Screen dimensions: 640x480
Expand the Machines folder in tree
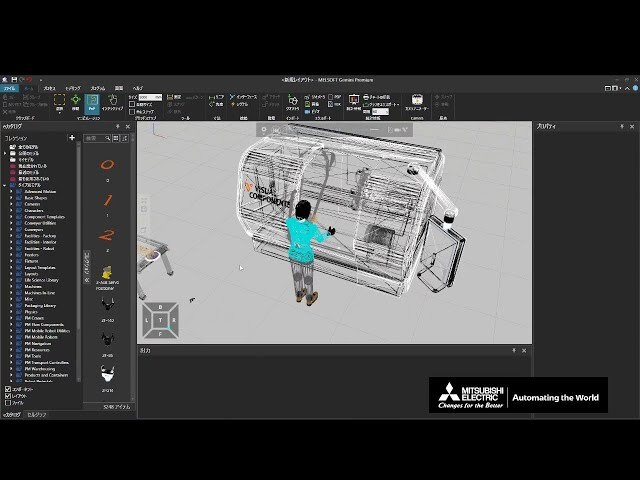(11, 287)
